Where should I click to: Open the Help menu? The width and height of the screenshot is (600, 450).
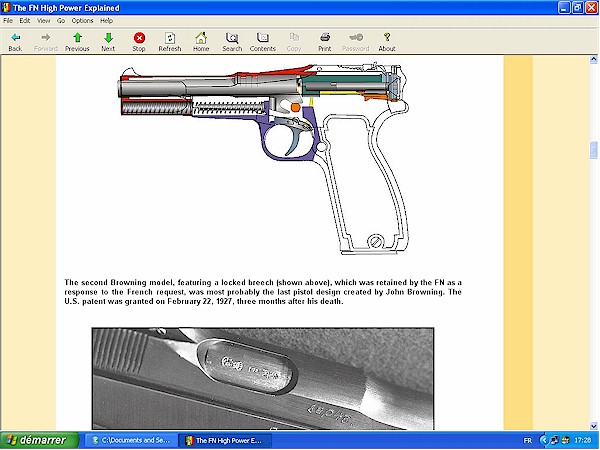click(x=106, y=21)
